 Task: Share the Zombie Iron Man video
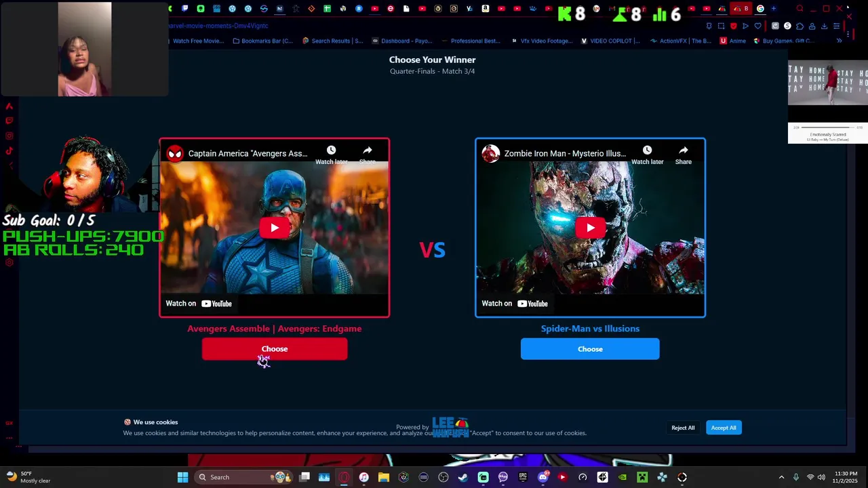click(683, 155)
